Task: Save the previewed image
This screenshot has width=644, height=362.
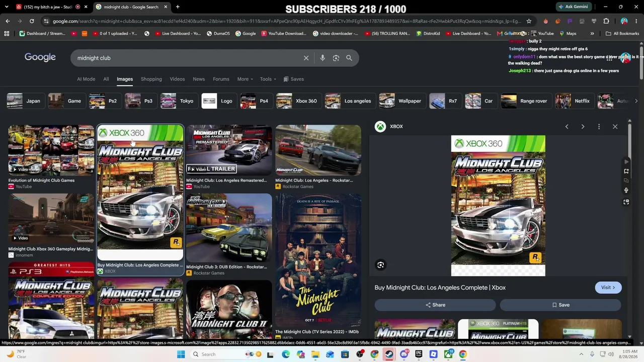Action: tap(560, 305)
